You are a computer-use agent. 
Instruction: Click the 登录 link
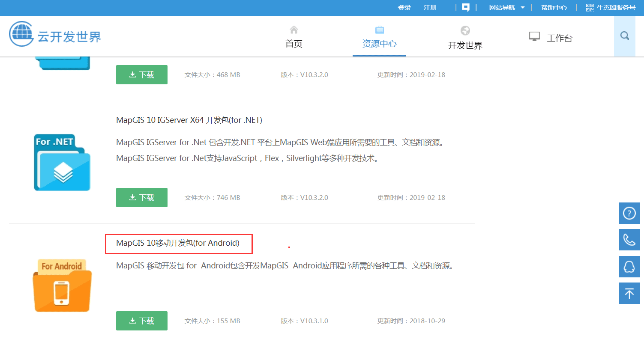404,8
